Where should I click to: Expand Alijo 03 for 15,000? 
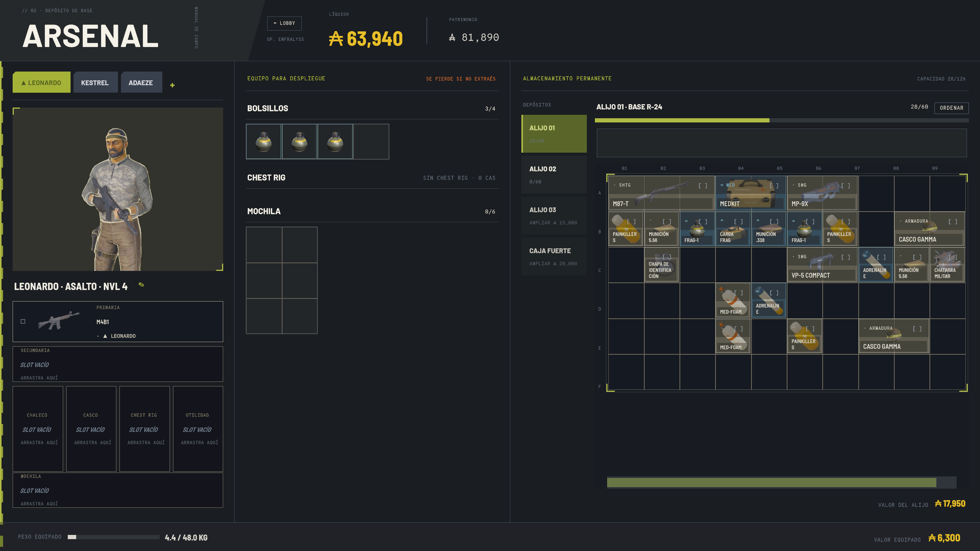[x=554, y=215]
